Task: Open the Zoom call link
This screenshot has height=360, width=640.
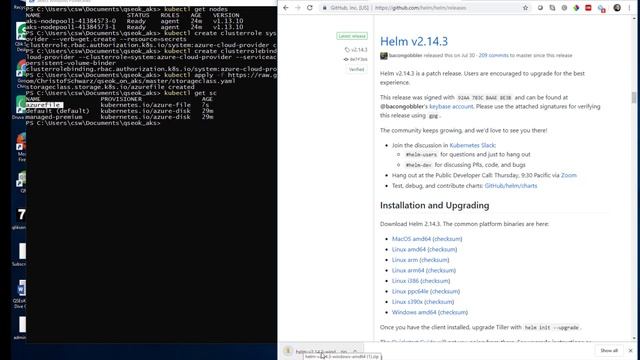Action: pyautogui.click(x=569, y=175)
